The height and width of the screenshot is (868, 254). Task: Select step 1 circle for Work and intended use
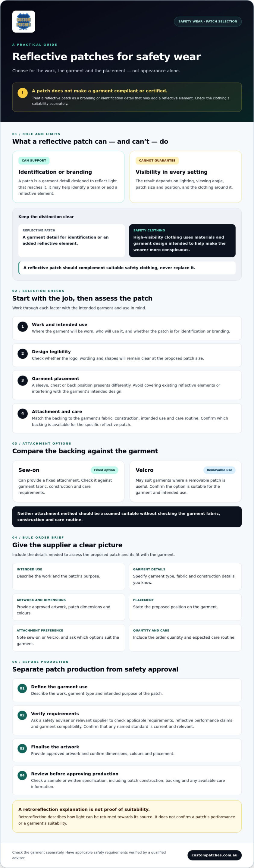coord(23,326)
